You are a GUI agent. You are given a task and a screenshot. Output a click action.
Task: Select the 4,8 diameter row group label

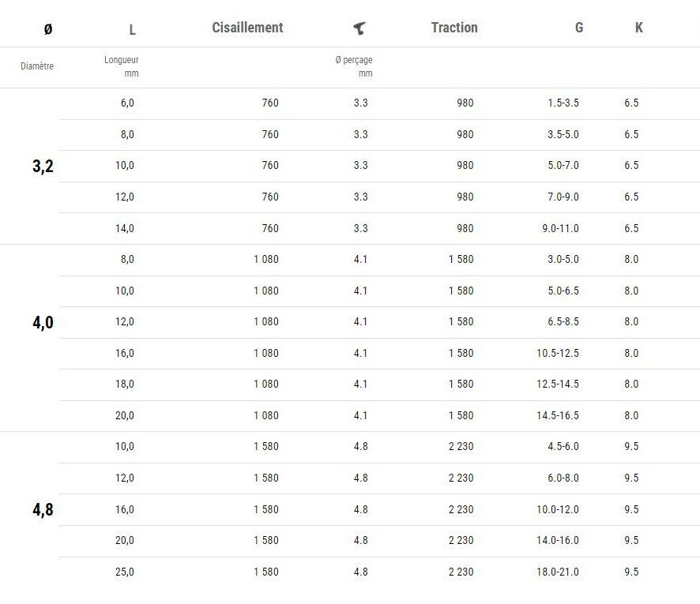click(43, 509)
